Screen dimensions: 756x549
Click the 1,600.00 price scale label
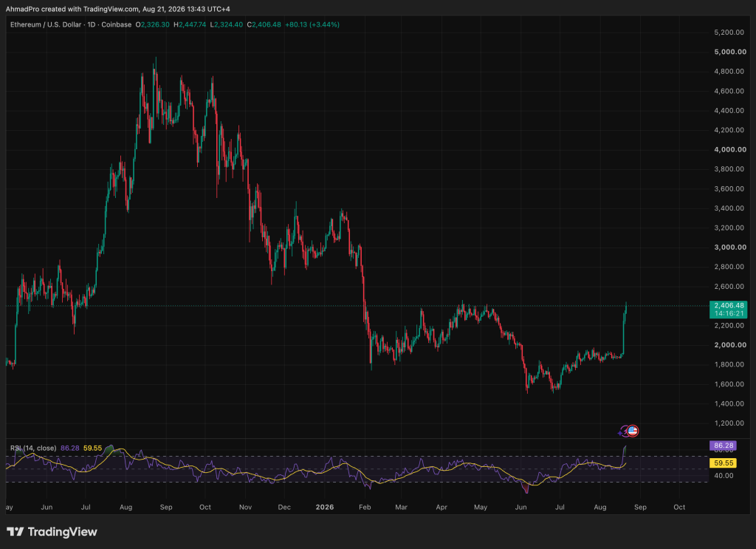coord(730,384)
